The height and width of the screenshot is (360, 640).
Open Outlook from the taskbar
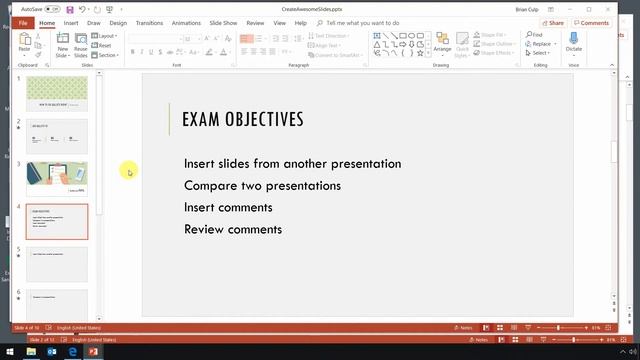pos(52,351)
